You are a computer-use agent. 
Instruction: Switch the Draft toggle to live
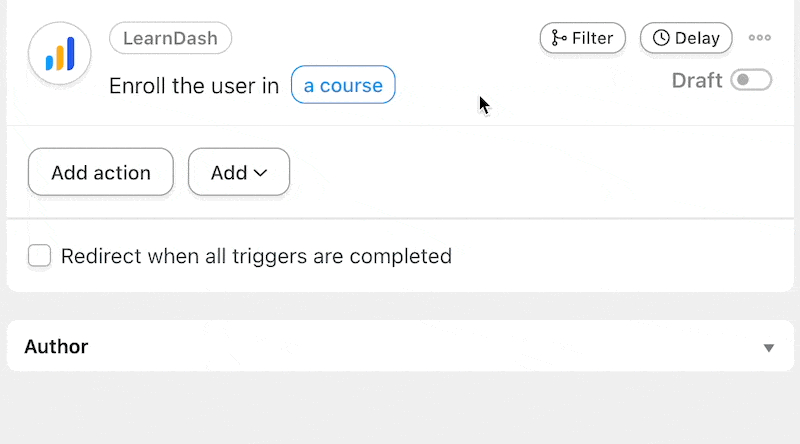pyautogui.click(x=751, y=80)
